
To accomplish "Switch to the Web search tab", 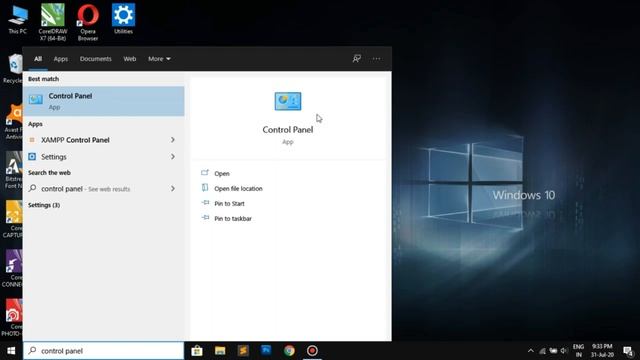I will [130, 59].
